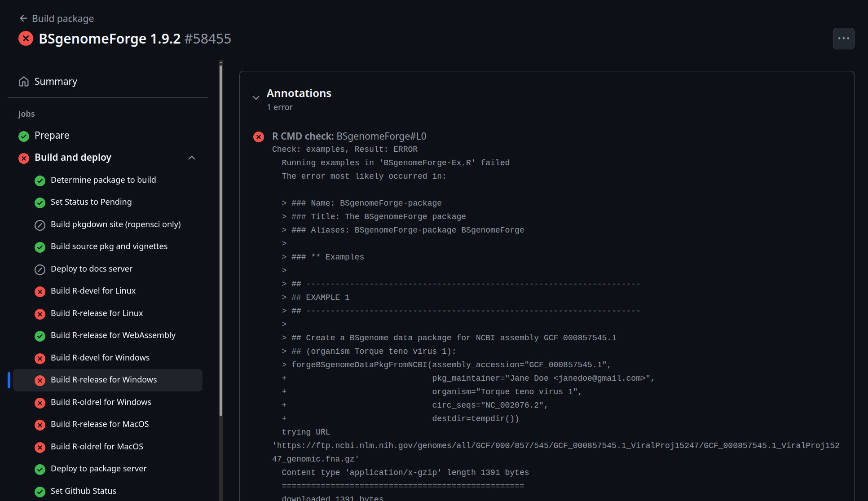Click the back arrow beside Build package
The image size is (868, 501).
[x=23, y=18]
